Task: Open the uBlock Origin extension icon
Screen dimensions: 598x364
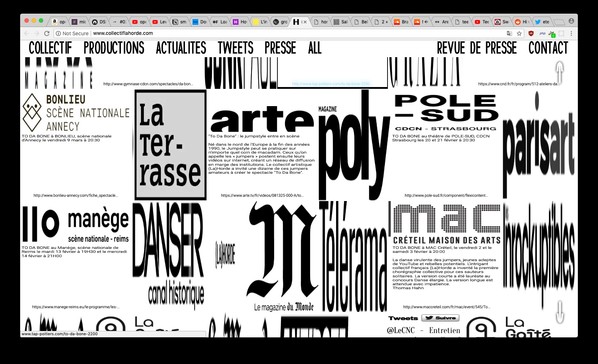Action: (531, 33)
